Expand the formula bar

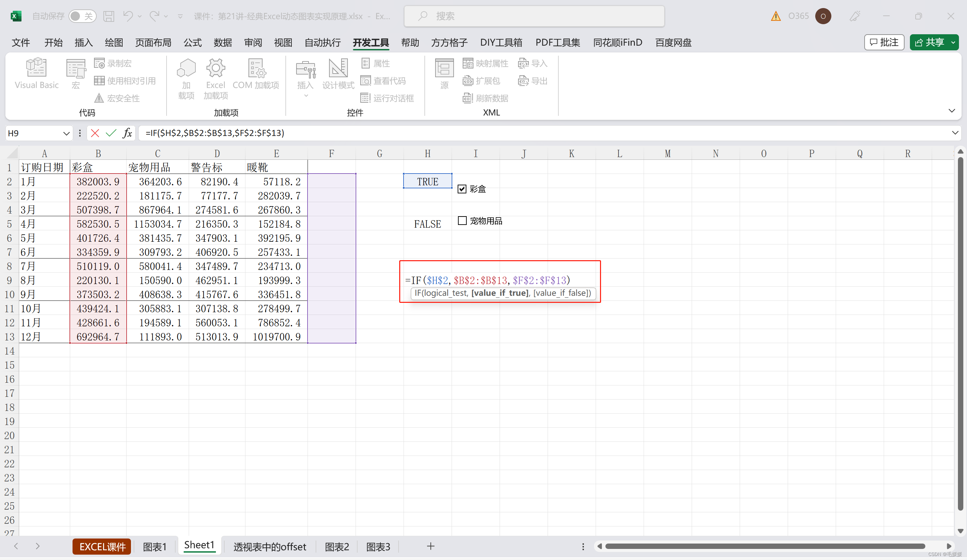pos(955,133)
